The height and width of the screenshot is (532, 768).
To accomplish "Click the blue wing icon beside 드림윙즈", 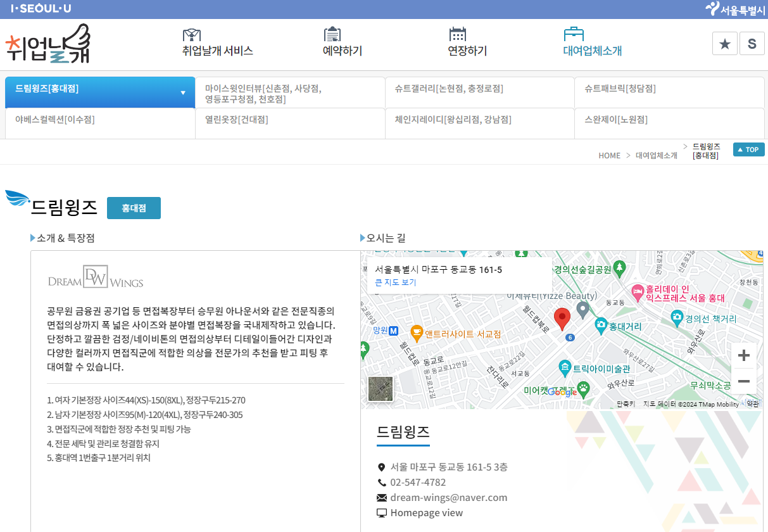I will click(18, 199).
